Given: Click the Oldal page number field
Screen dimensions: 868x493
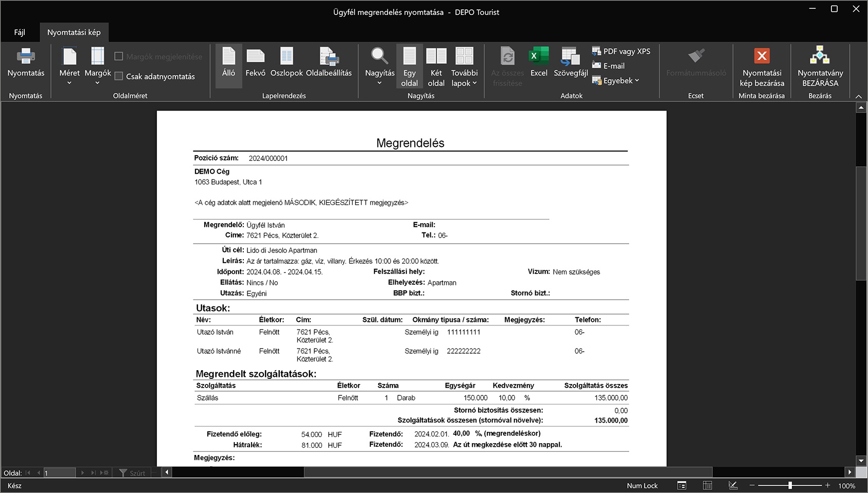Looking at the screenshot, I should click(59, 473).
